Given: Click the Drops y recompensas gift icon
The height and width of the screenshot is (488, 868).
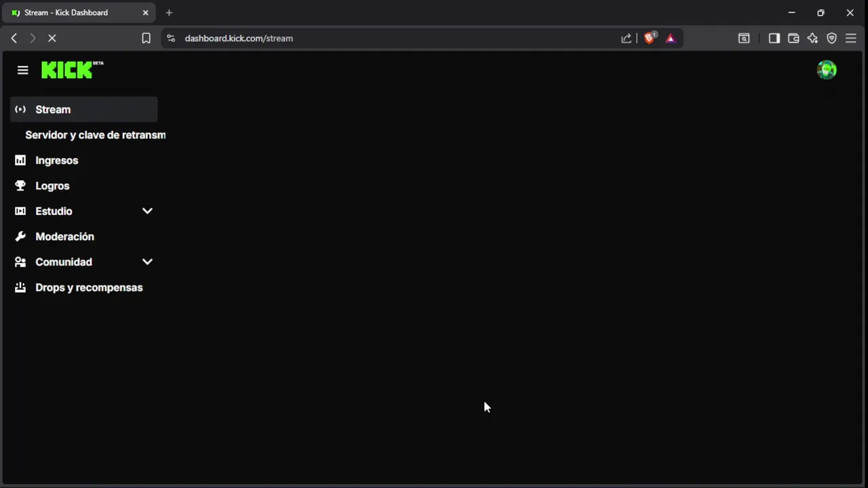Looking at the screenshot, I should point(20,287).
